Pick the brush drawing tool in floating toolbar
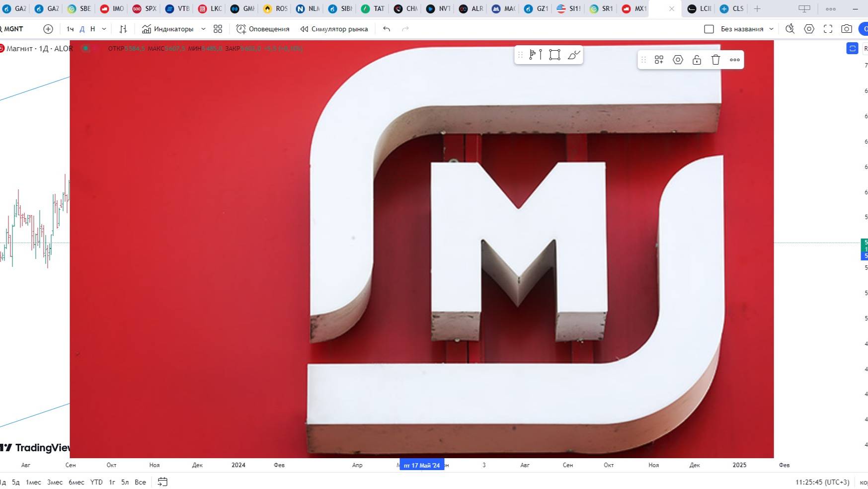Viewport: 868px width, 489px height. 574,55
